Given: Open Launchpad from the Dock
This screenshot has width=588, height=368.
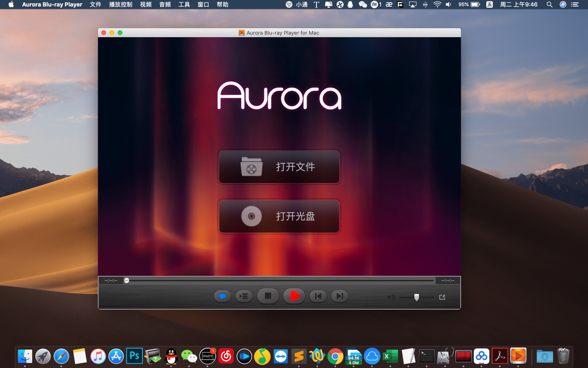Looking at the screenshot, I should [x=43, y=355].
